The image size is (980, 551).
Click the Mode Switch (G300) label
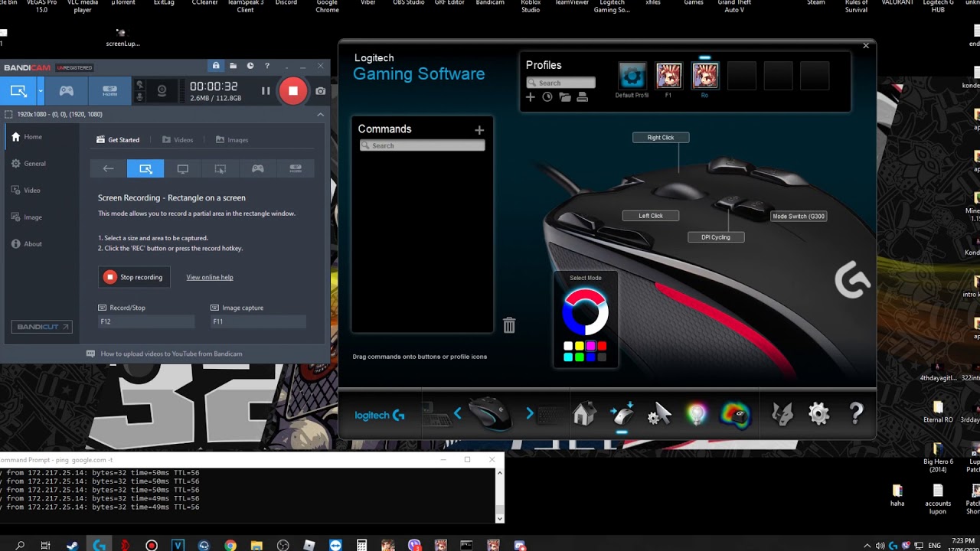pyautogui.click(x=799, y=217)
